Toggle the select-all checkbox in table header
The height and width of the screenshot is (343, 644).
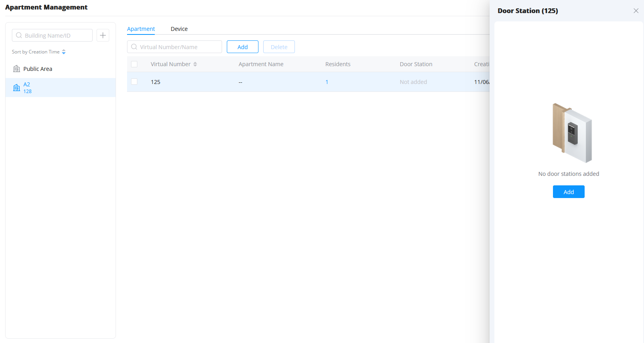point(134,64)
